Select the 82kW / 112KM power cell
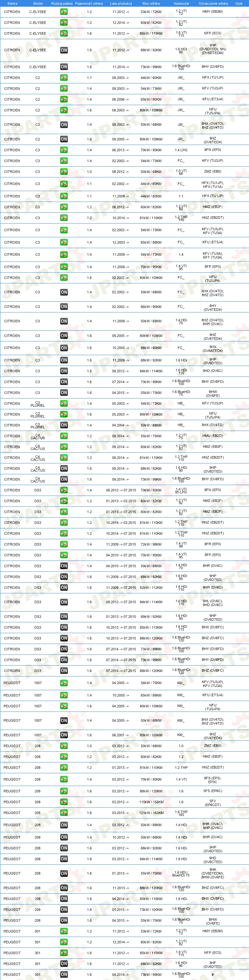The width and height of the screenshot is (249, 980). click(x=151, y=588)
